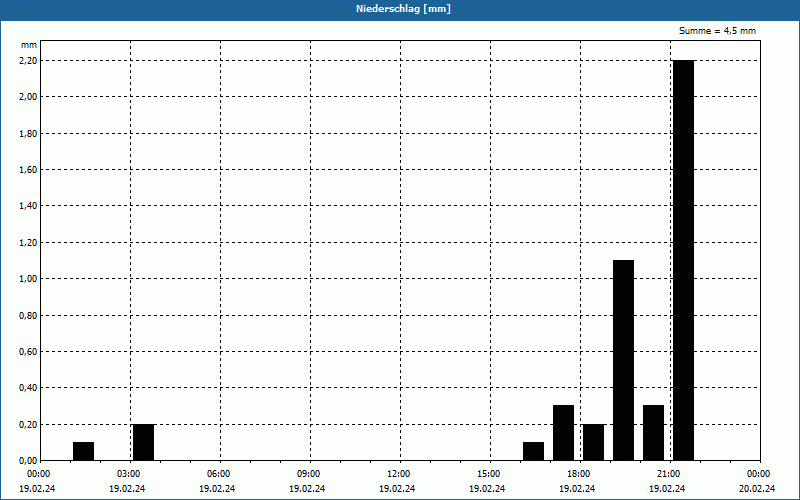Click the 09:00 time label
The width and height of the screenshot is (800, 500).
click(309, 474)
